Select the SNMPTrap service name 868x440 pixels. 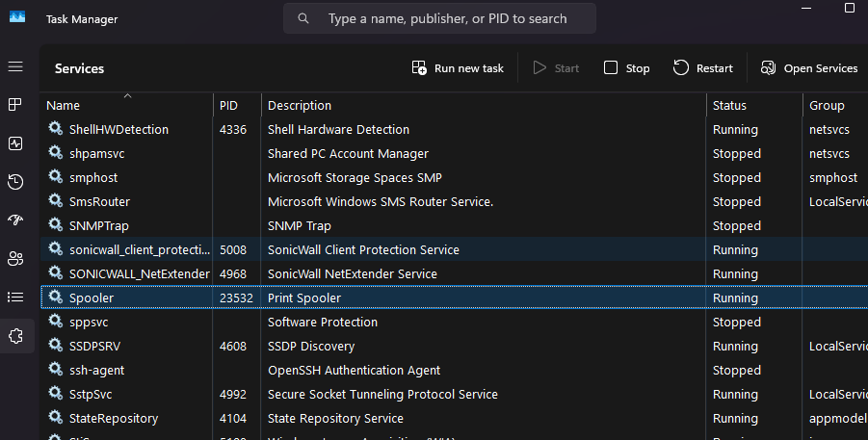(x=99, y=226)
